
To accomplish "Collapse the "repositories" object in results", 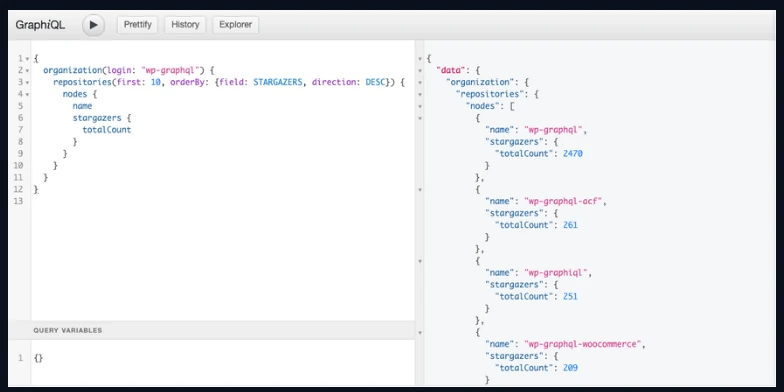I will 420,94.
